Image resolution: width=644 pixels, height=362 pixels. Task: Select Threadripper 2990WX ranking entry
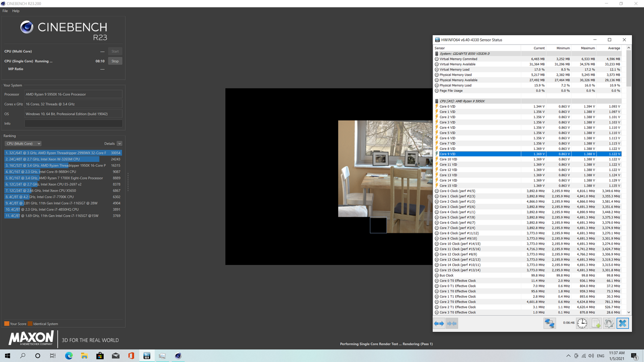(63, 153)
